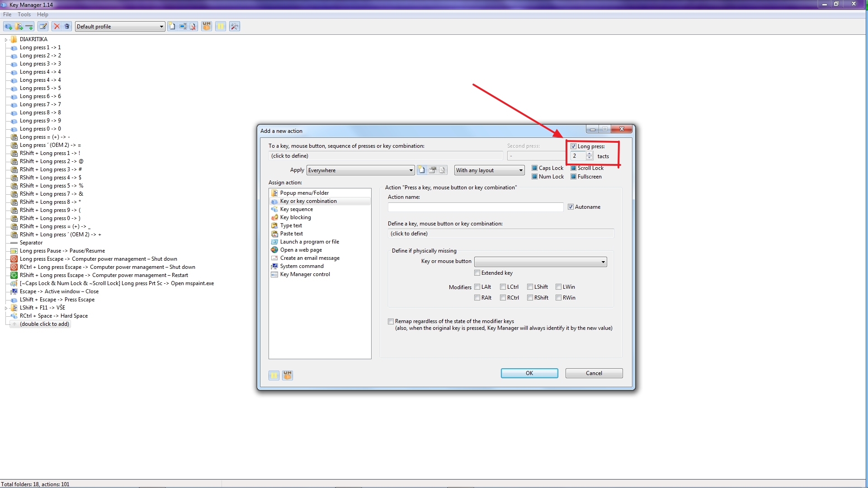The image size is (868, 488).
Task: Click the UM icon at dialog bottom
Action: 288,375
